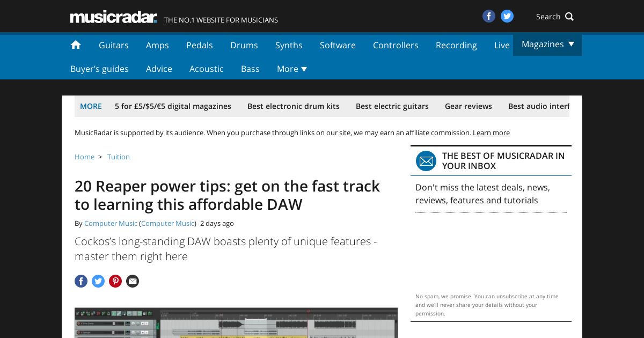Click the MusicRadar logo
The image size is (644, 338).
click(113, 17)
